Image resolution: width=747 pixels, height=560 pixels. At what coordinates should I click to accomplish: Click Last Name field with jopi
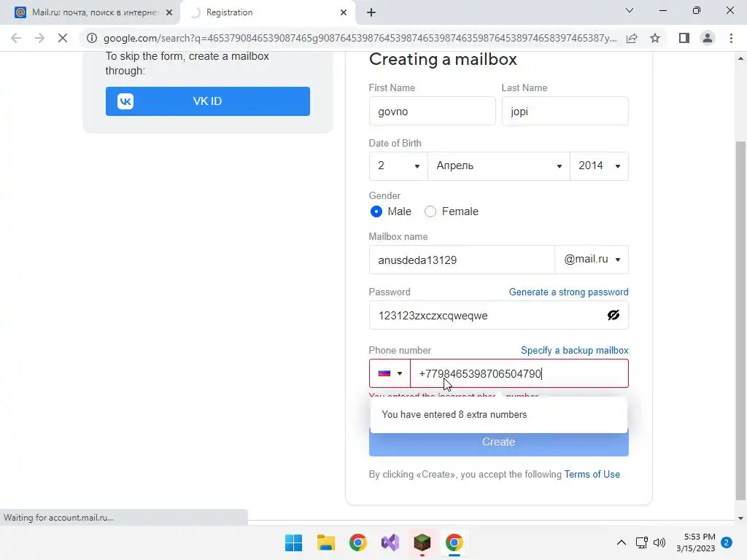click(x=565, y=111)
